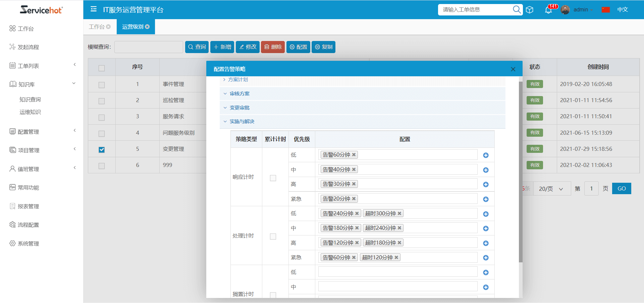
Task: Add config for low priority response timing
Action: coord(486,155)
